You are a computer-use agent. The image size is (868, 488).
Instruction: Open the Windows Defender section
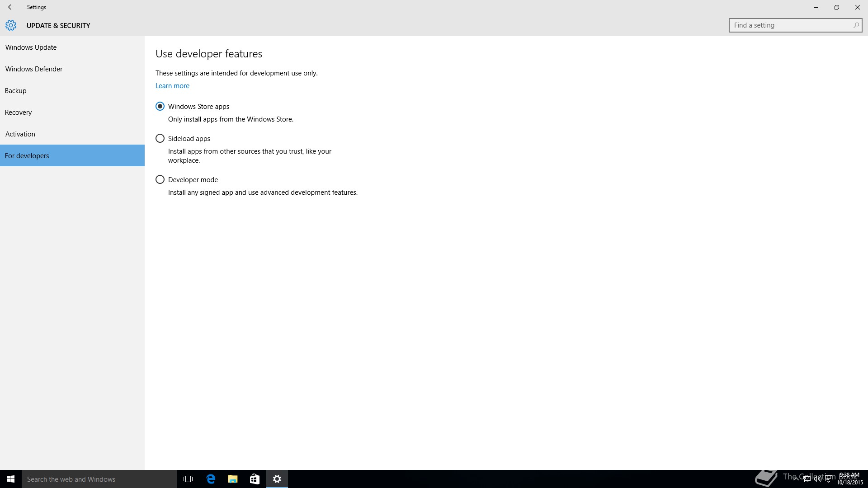(x=72, y=69)
